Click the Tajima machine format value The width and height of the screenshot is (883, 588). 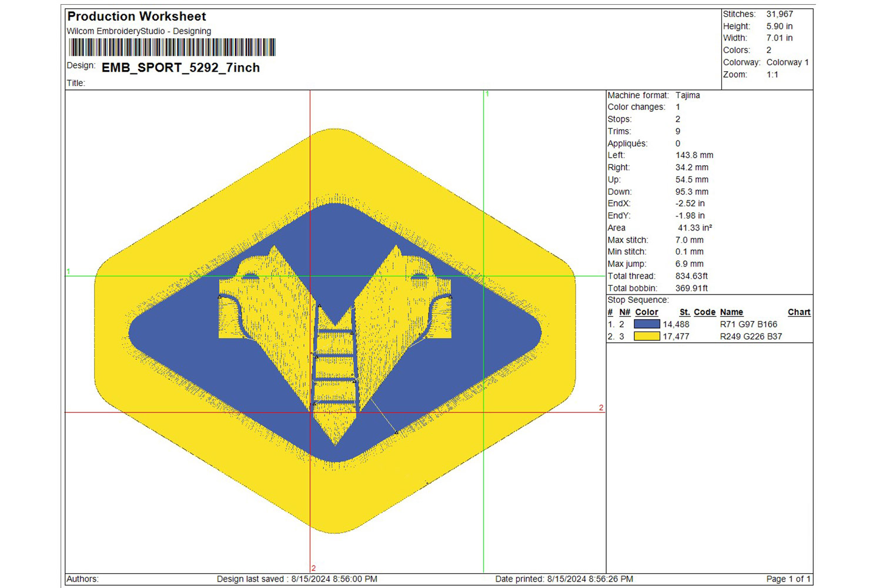click(687, 95)
